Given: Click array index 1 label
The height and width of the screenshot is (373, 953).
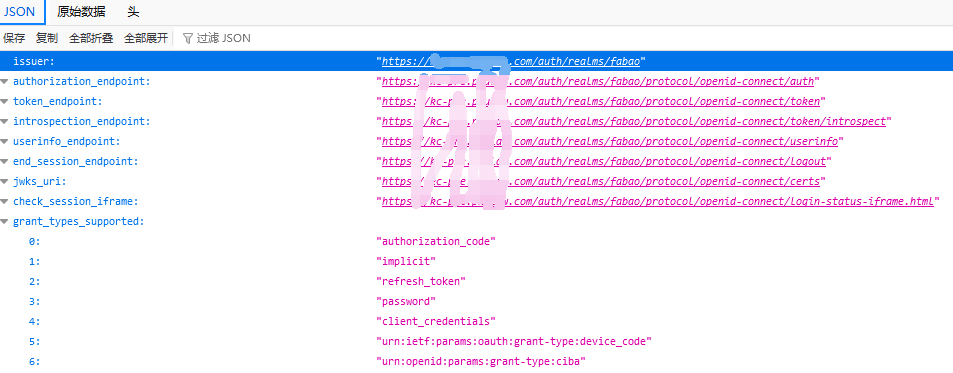Looking at the screenshot, I should pos(34,262).
